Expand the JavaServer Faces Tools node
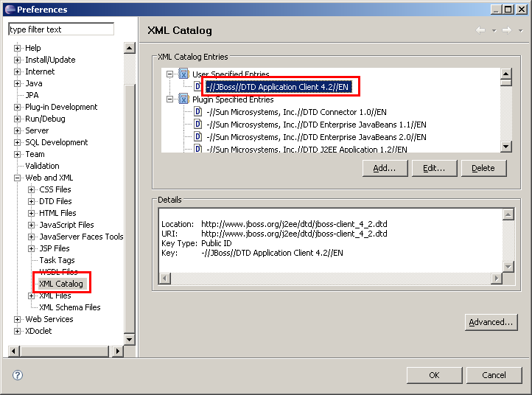This screenshot has height=395, width=532. [31, 237]
